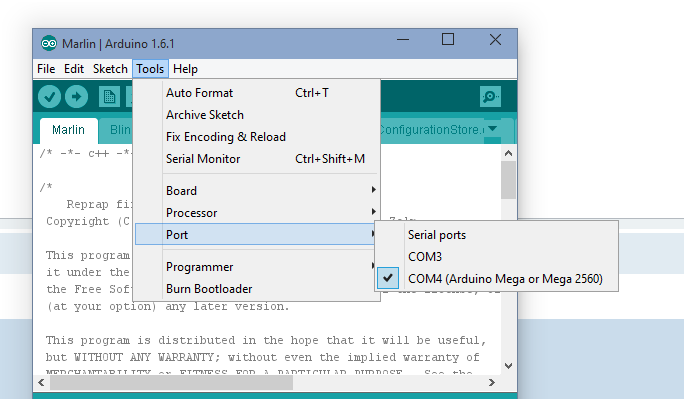The image size is (691, 409).
Task: Expand the Board submenu
Action: tap(257, 191)
